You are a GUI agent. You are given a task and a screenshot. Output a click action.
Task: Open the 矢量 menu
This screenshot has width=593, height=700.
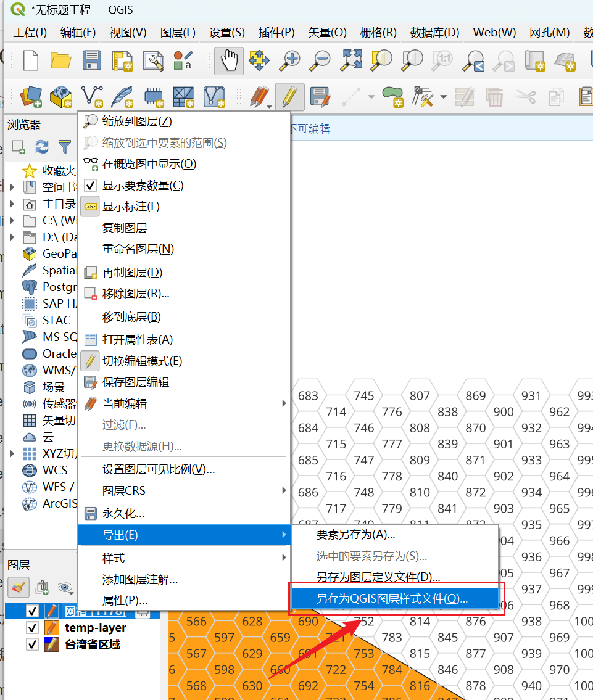(x=327, y=33)
